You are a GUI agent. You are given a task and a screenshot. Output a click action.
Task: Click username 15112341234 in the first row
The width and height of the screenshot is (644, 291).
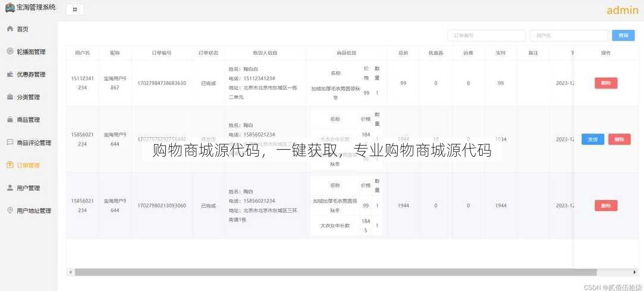[x=82, y=83]
